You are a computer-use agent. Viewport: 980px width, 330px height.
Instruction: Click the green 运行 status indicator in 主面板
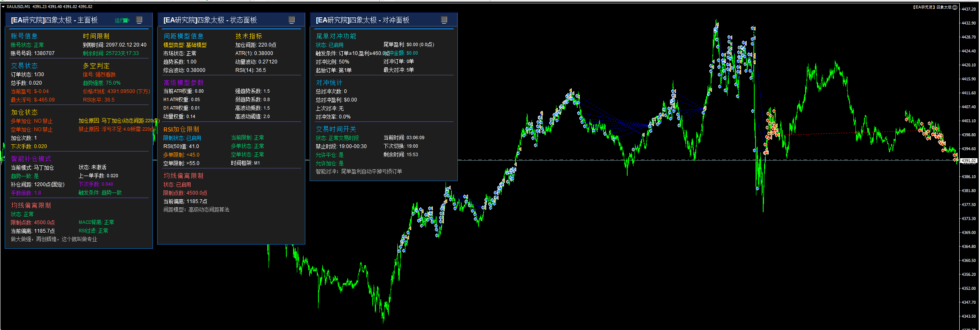coord(122,20)
